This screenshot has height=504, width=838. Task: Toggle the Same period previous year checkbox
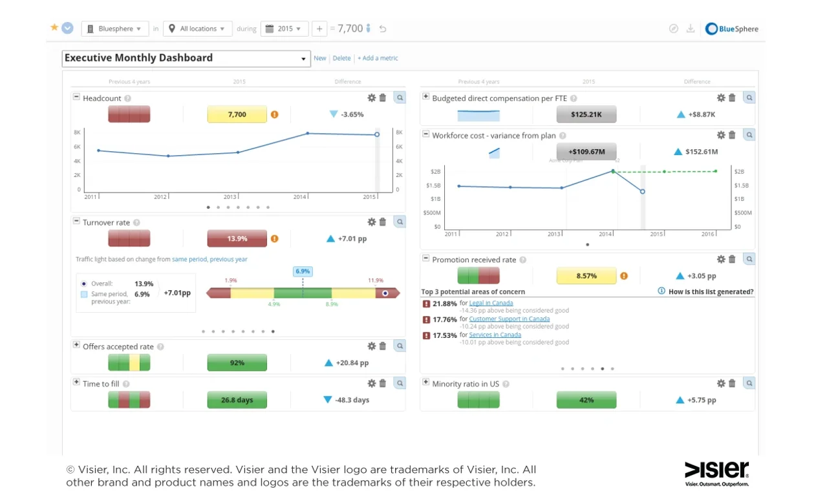click(84, 294)
